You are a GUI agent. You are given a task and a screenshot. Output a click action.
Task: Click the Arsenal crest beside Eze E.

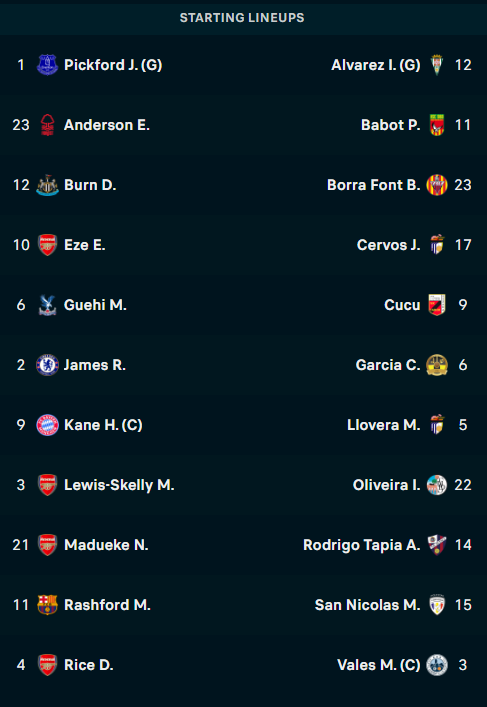[x=47, y=245]
